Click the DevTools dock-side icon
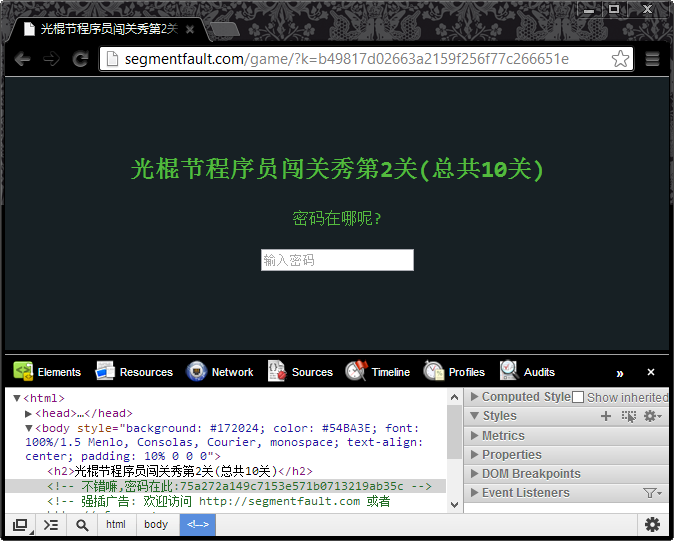The width and height of the screenshot is (674, 541). coord(20,525)
